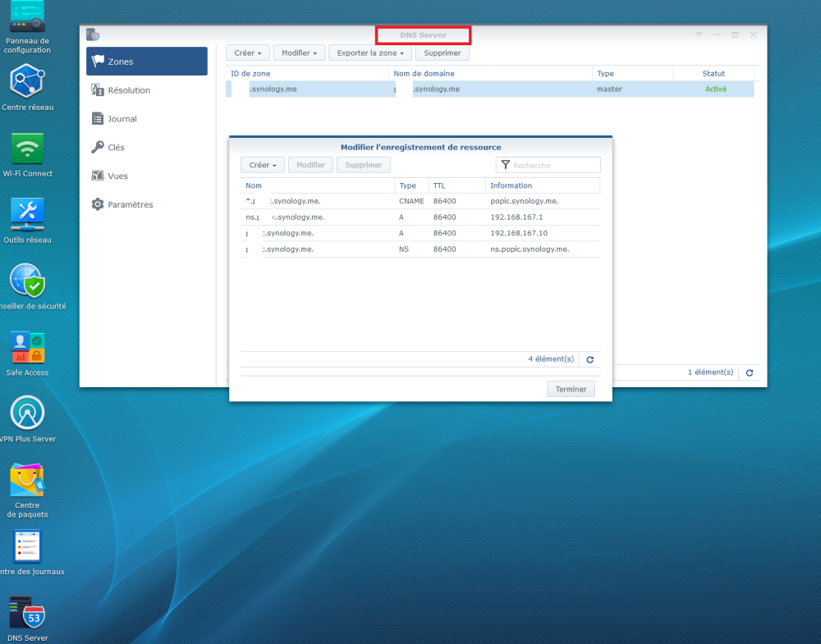Click Terminer button in dialog
This screenshot has width=821, height=644.
571,389
